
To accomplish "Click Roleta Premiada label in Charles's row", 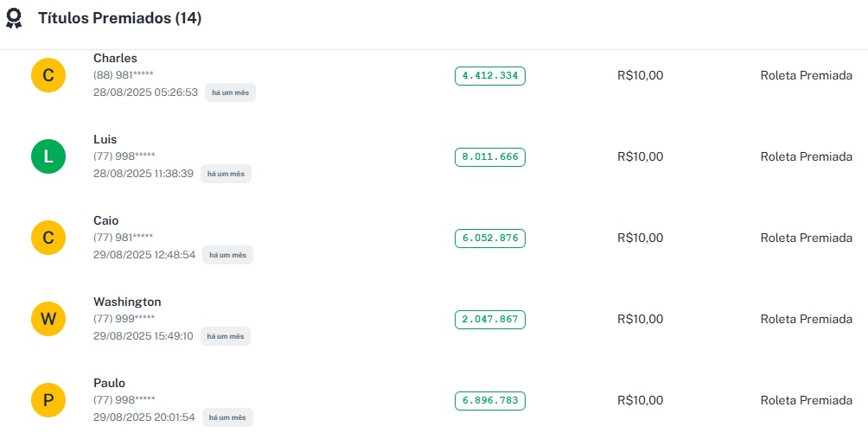I will (x=806, y=75).
